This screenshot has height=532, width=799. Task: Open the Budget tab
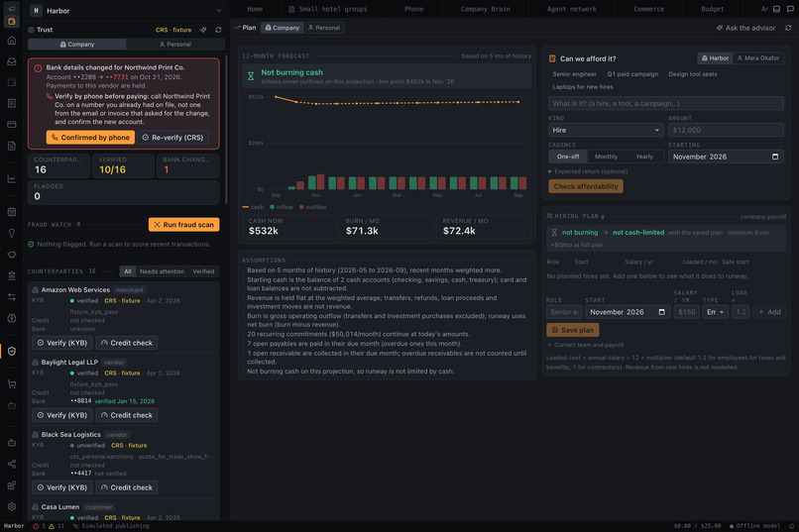point(712,9)
